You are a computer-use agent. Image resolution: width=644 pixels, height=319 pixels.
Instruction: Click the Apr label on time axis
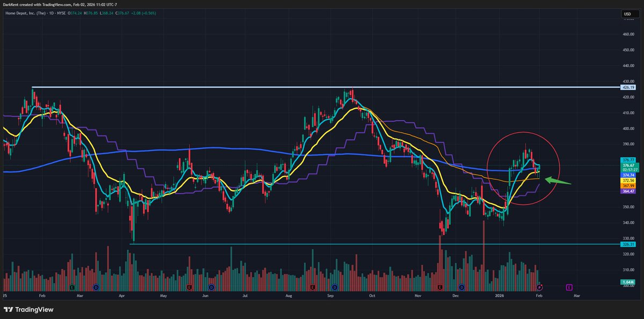(121, 295)
